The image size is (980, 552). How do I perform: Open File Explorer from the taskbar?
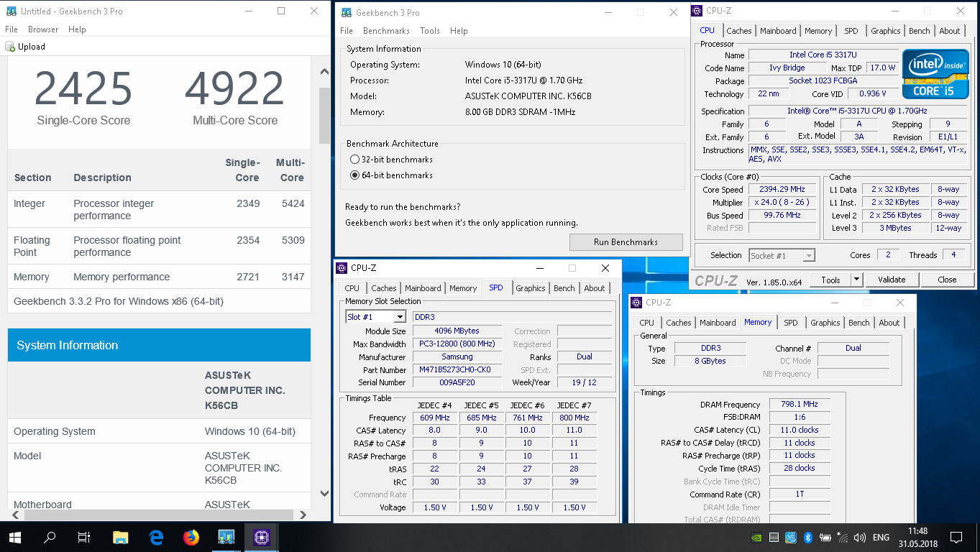coord(120,537)
